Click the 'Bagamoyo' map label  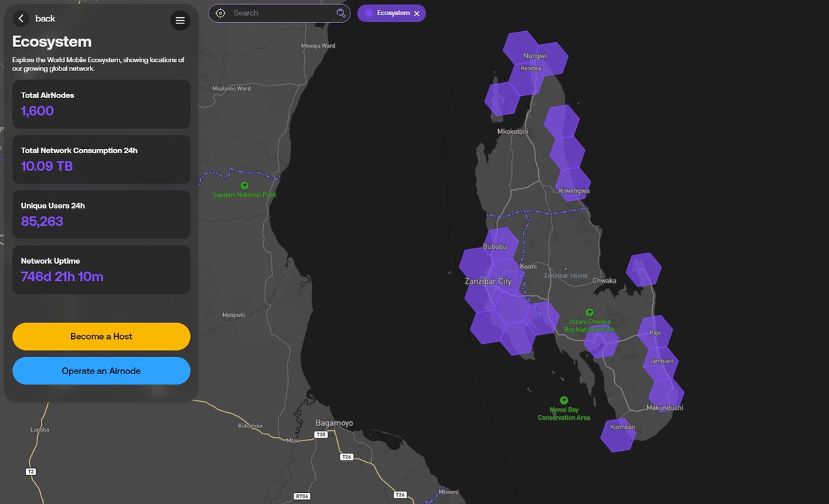(334, 423)
